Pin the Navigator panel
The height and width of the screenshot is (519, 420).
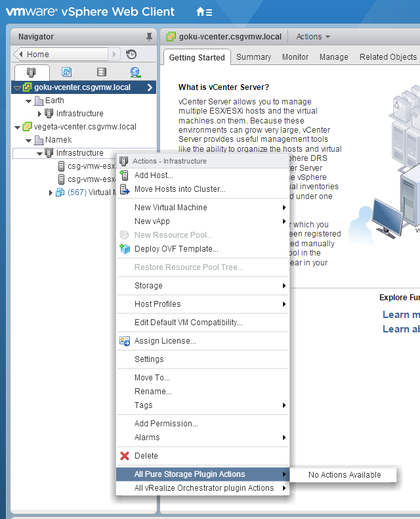tap(149, 37)
